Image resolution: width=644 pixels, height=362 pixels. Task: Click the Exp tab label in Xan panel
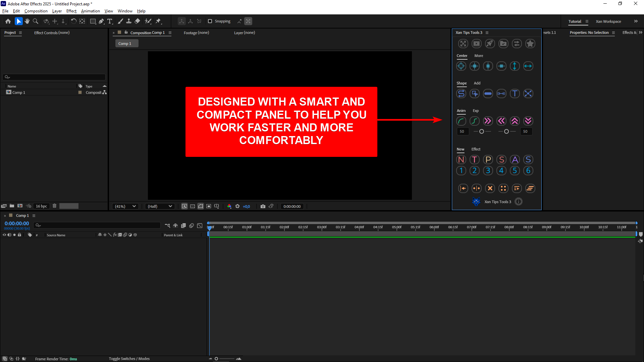click(476, 111)
